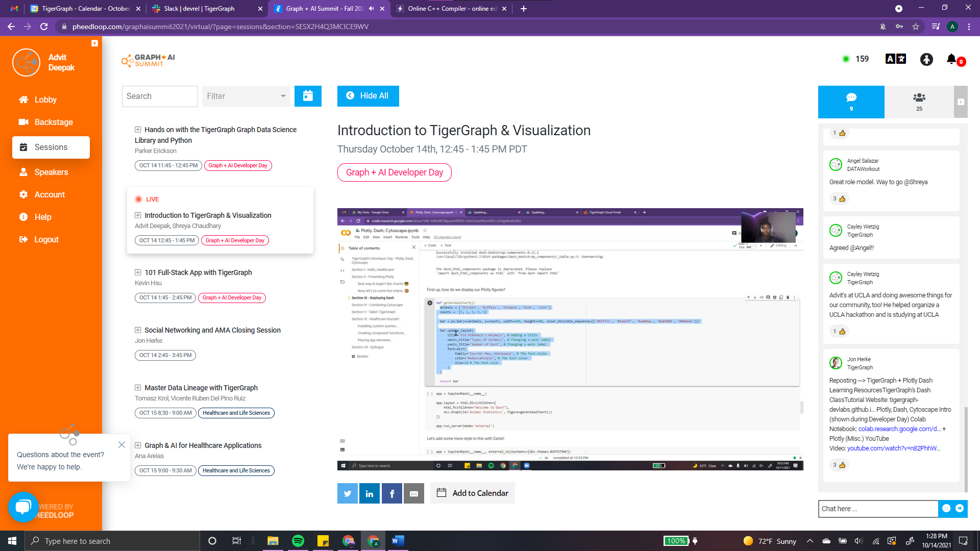Open the colab.research.google.com link in chat

click(899, 429)
